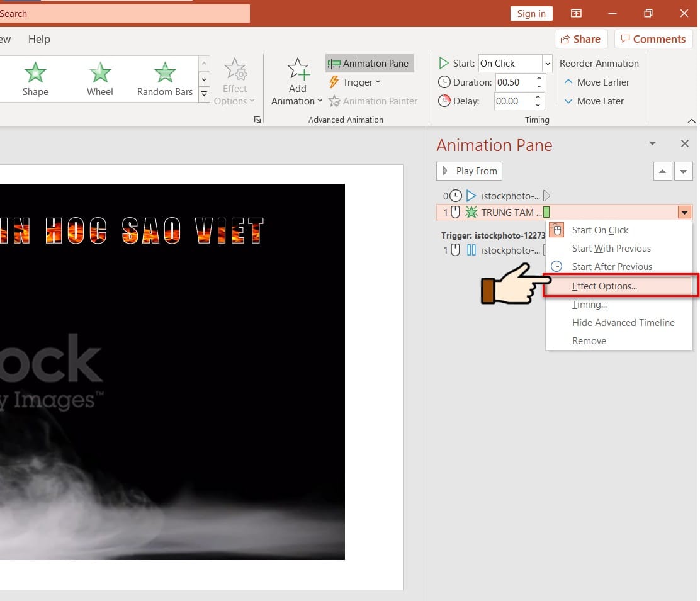This screenshot has width=700, height=601.
Task: Open the Help ribbon tab
Action: click(39, 39)
